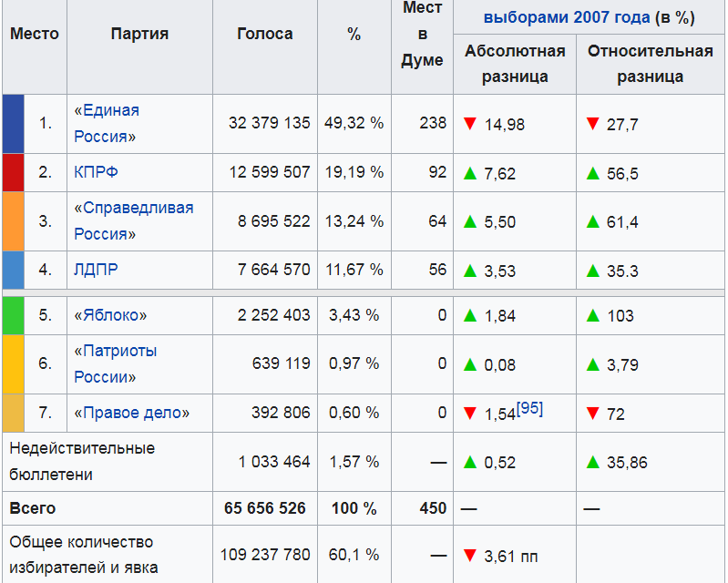728x583 pixels.
Task: Click the yellow Патриоты России color swatch
Action: click(x=13, y=364)
